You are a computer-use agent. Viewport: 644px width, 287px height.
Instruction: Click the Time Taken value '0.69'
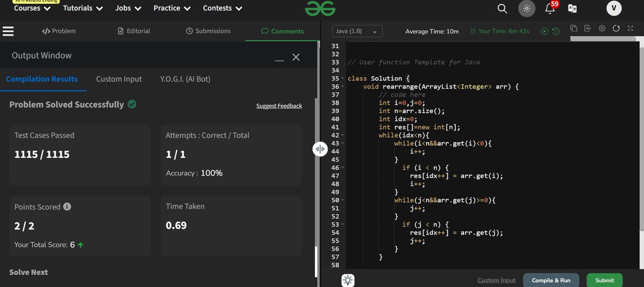177,225
